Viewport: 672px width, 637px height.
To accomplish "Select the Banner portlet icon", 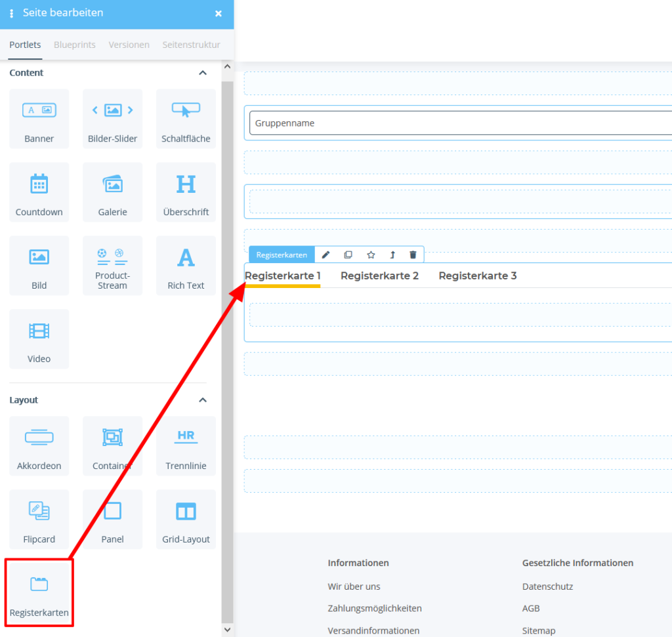I will click(x=39, y=119).
